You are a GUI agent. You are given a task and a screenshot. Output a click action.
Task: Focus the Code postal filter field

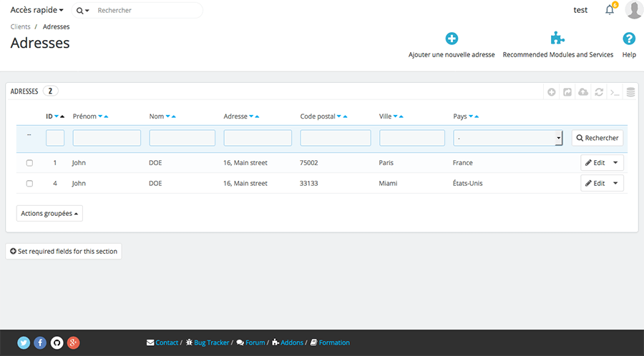[x=335, y=138]
